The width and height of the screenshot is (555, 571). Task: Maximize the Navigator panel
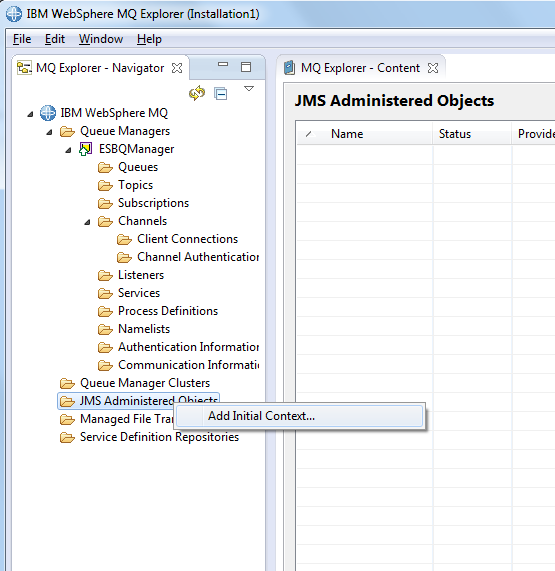(246, 67)
